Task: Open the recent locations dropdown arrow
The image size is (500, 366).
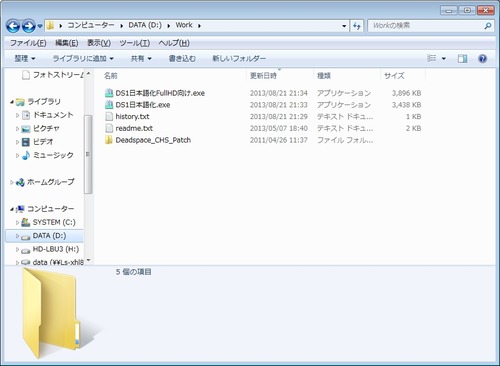Action: [x=40, y=26]
